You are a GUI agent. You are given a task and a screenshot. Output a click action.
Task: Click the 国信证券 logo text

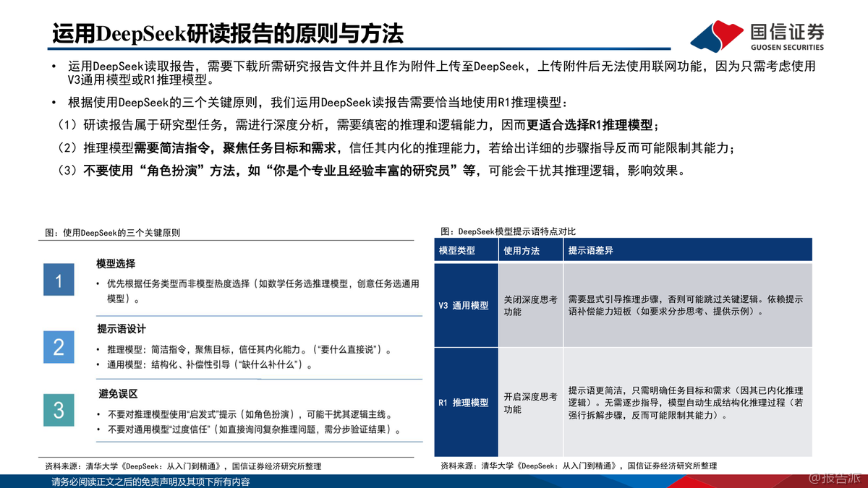[787, 31]
